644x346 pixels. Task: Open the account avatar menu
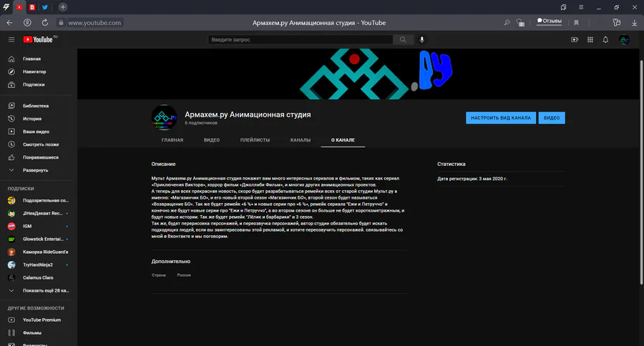[x=624, y=39]
